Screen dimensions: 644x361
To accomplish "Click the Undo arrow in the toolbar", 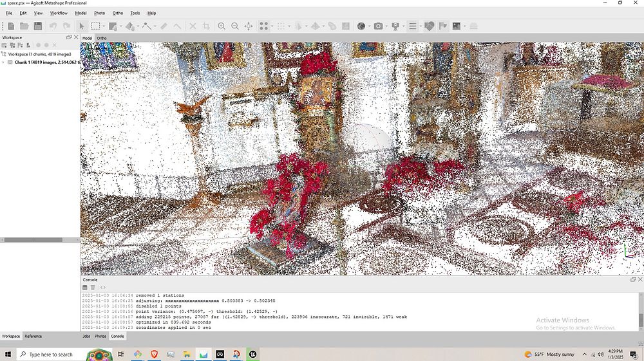I will tap(53, 26).
